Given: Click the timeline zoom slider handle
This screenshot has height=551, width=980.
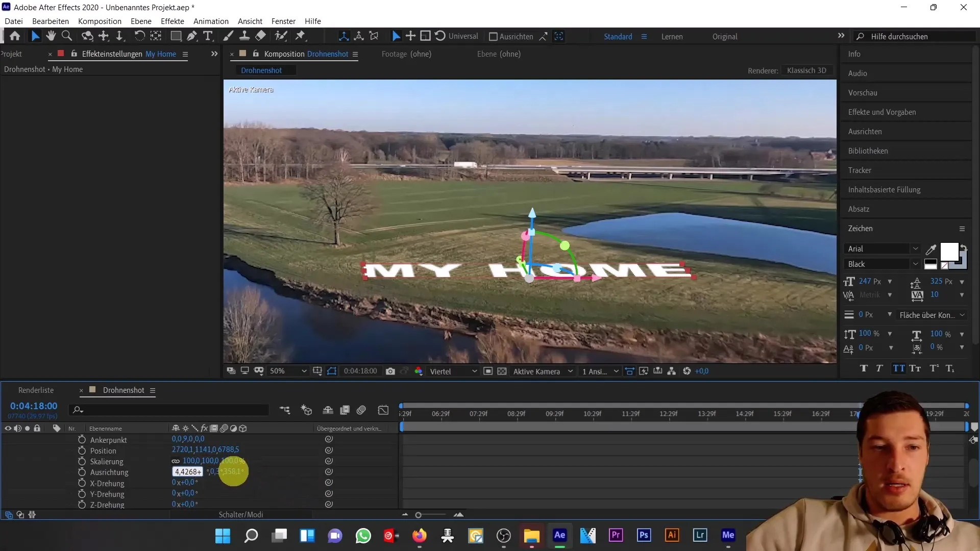Looking at the screenshot, I should pos(418,515).
